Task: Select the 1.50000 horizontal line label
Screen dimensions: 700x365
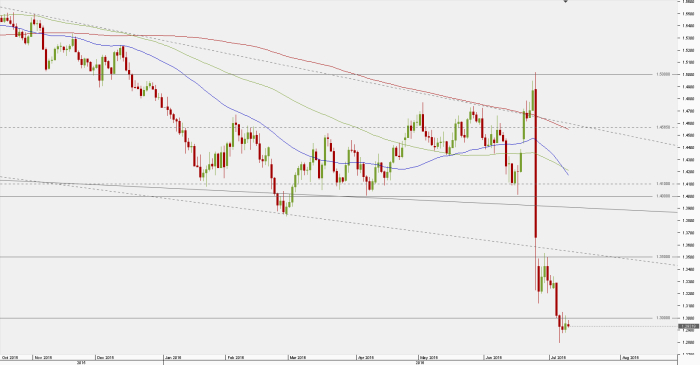Action: [x=663, y=74]
